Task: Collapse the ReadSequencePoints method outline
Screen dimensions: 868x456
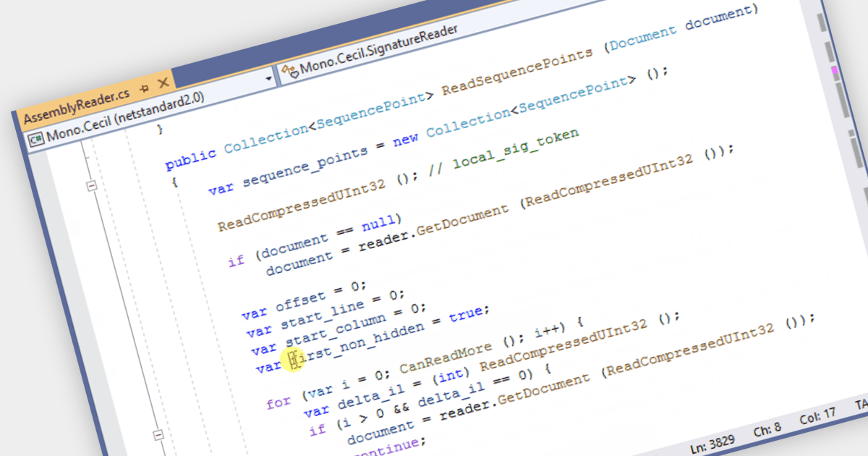Action: (x=91, y=186)
